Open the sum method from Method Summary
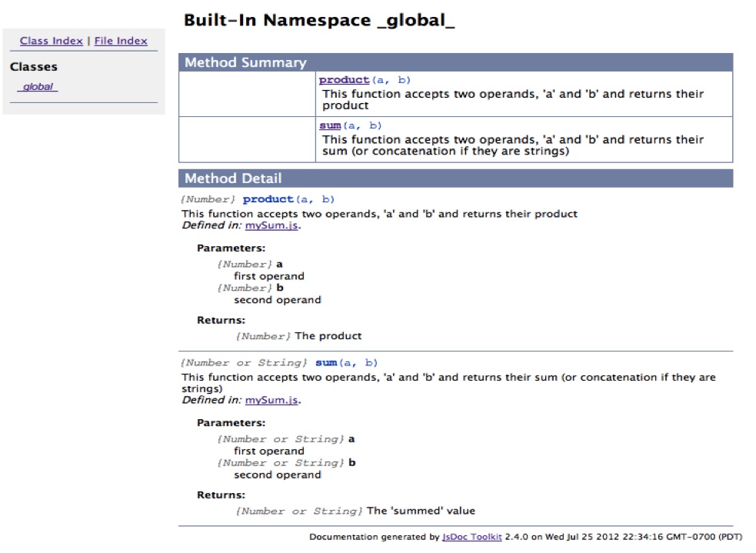The width and height of the screenshot is (756, 553). [x=331, y=125]
